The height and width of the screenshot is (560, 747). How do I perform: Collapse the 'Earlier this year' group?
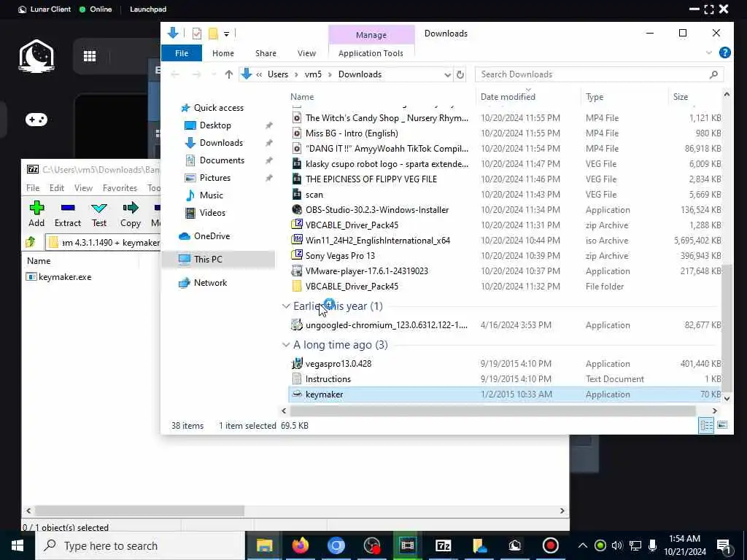coord(286,306)
